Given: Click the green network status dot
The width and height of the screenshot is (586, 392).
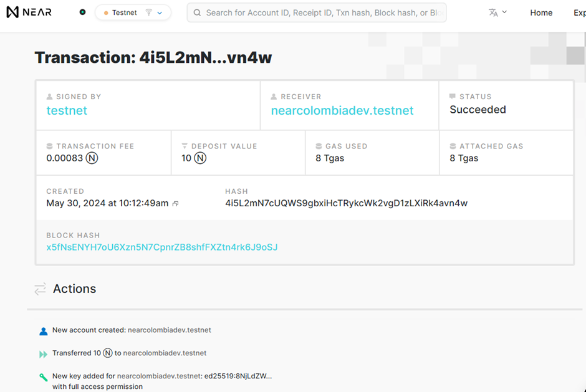Looking at the screenshot, I should coord(82,12).
